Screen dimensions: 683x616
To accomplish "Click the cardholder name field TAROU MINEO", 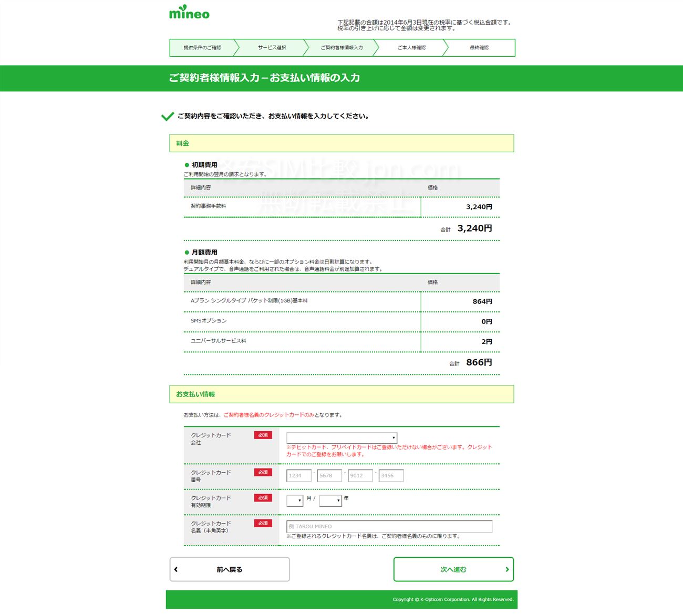I will [389, 526].
